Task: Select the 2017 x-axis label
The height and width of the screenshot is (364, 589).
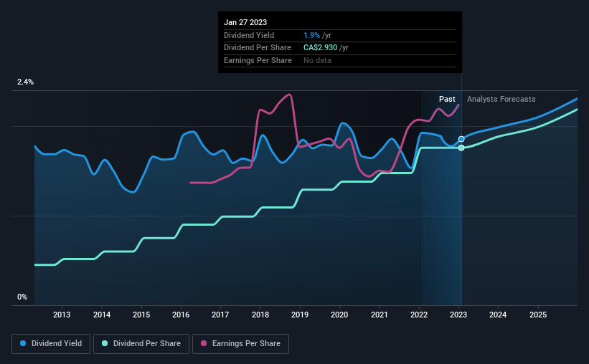Action: click(220, 315)
